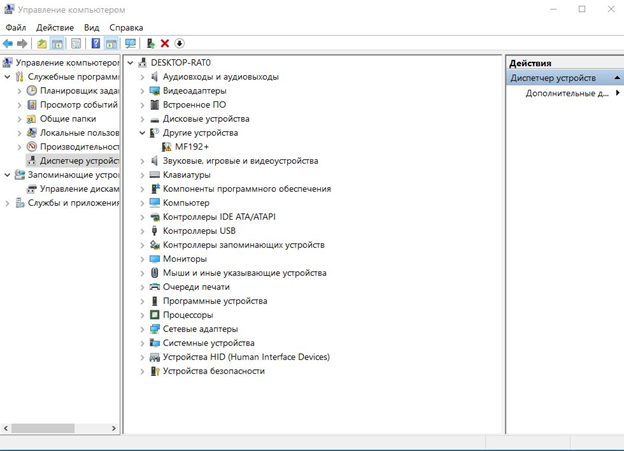Collapse the Служебные программы node
The image size is (624, 451).
pyautogui.click(x=7, y=77)
